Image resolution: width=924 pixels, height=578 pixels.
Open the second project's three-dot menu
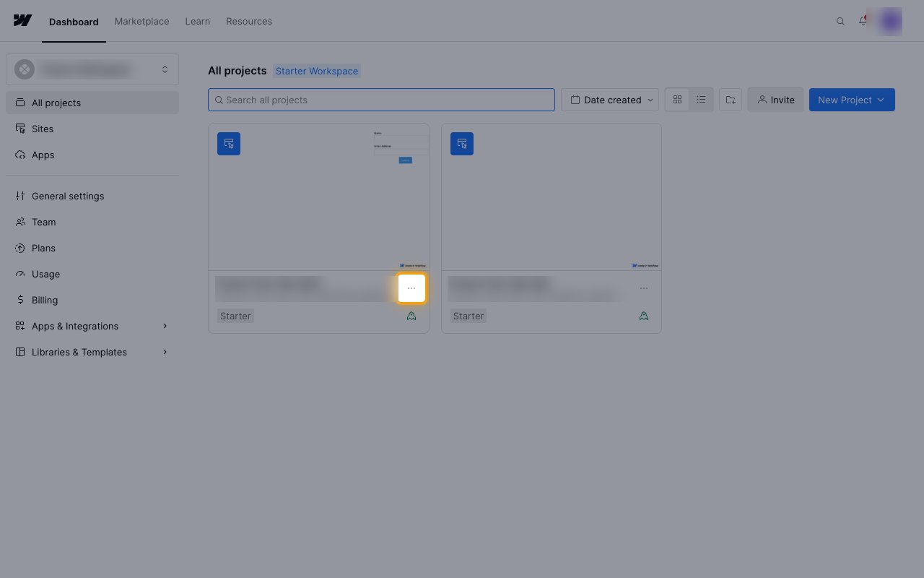coord(644,288)
